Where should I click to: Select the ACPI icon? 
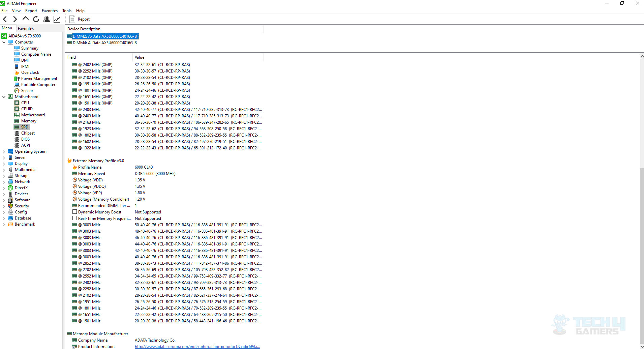point(17,145)
